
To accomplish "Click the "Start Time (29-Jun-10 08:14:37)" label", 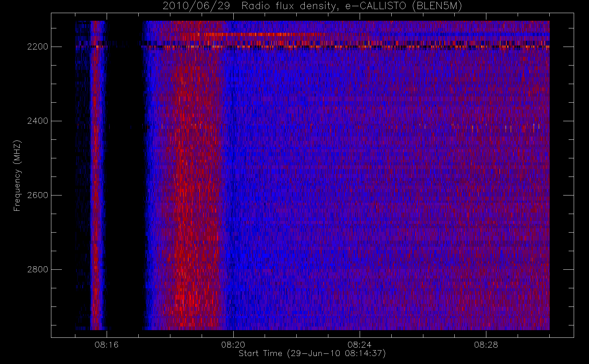I will pyautogui.click(x=312, y=353).
